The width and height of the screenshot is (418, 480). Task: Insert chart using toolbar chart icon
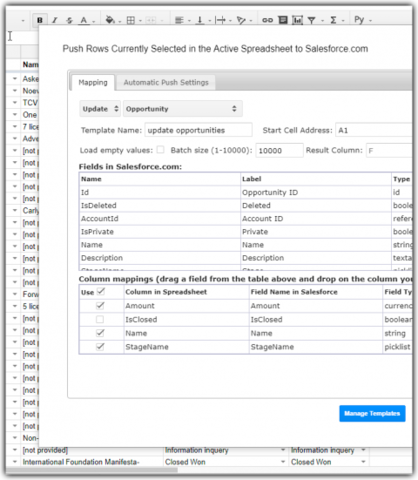pos(297,20)
